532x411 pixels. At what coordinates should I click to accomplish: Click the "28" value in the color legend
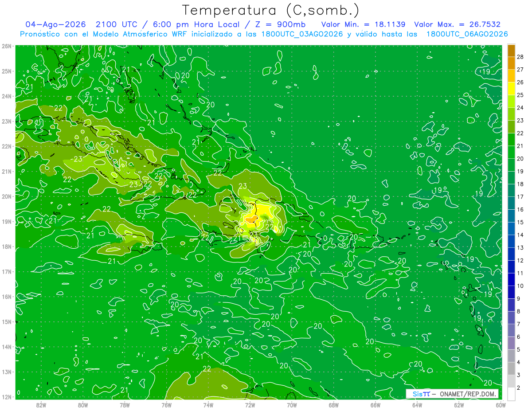520,57
